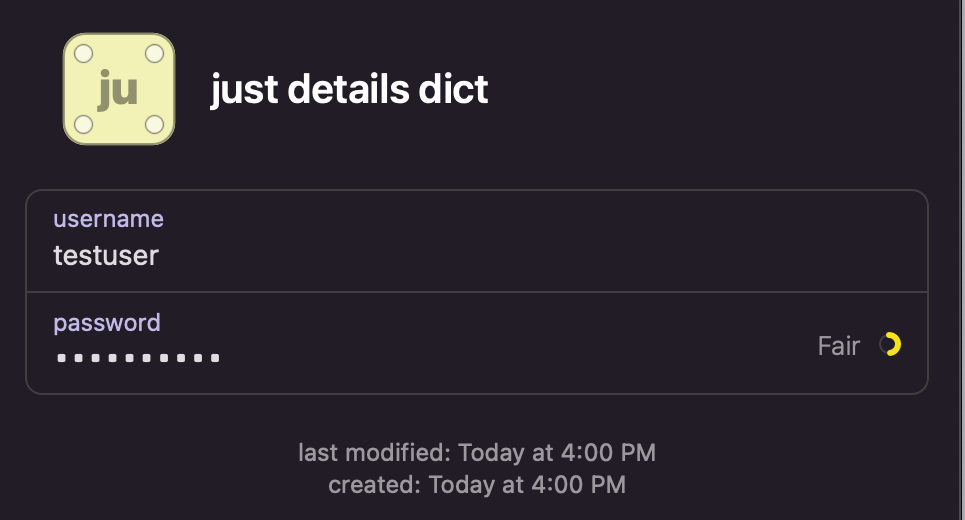Screen dimensions: 965x520
Task: Click the word "just" in the title
Action: click(244, 90)
